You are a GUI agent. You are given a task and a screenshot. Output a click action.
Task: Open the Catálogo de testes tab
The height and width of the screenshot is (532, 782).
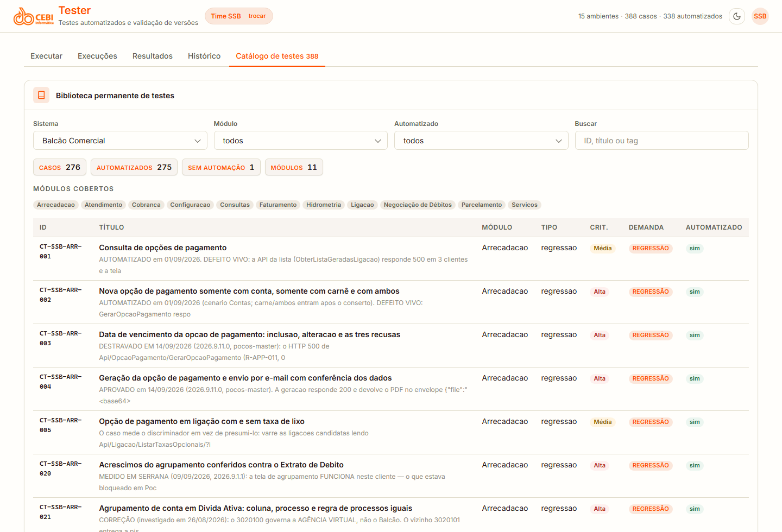pyautogui.click(x=277, y=56)
